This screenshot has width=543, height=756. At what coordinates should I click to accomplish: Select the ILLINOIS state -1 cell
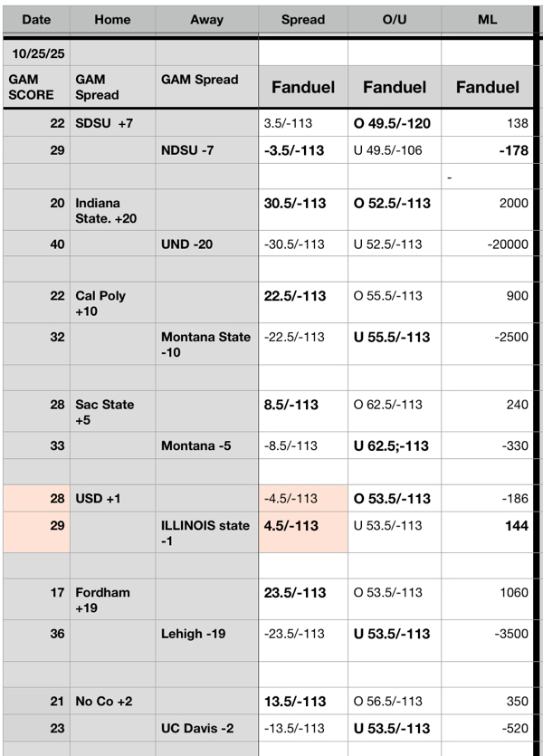pyautogui.click(x=206, y=532)
